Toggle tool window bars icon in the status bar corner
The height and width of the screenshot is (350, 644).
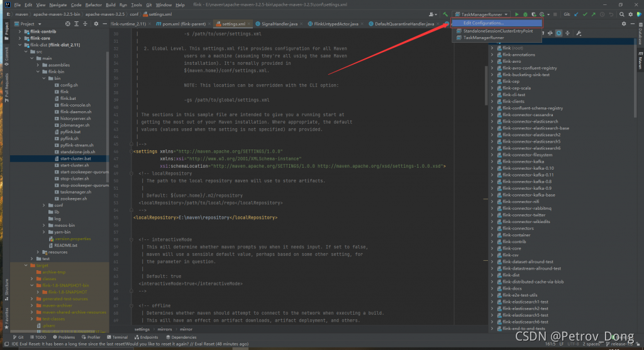point(6,344)
